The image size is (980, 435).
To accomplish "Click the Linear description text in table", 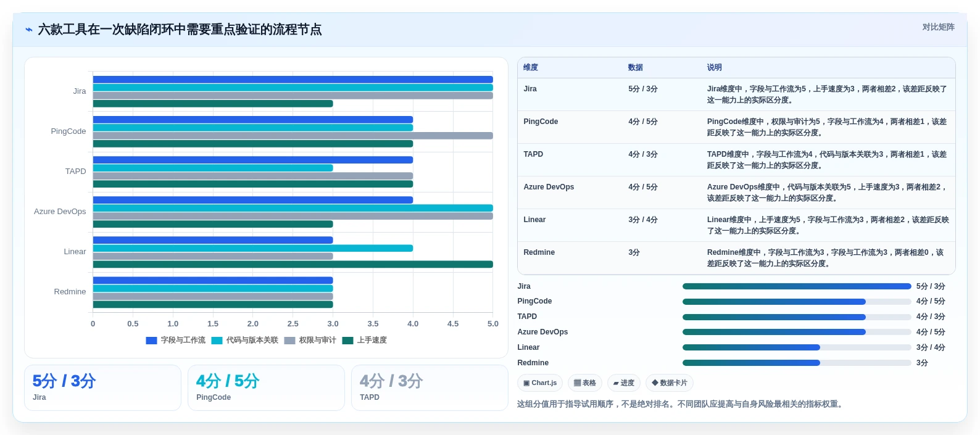I will point(828,225).
